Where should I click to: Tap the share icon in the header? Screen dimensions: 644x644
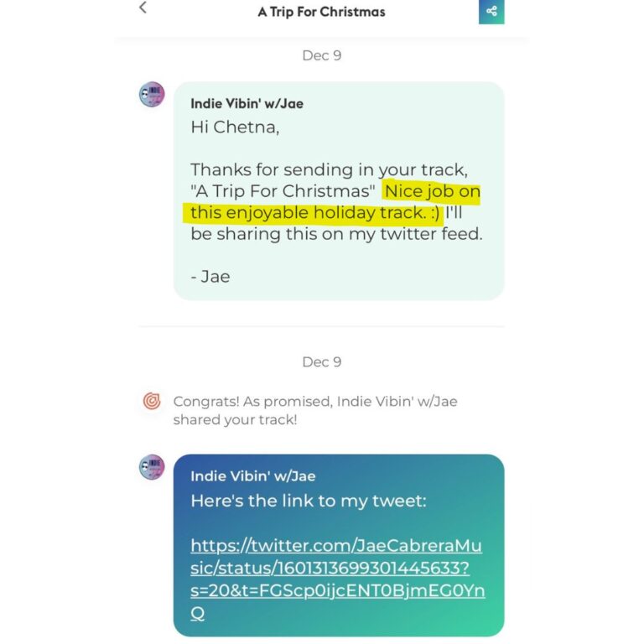(491, 11)
